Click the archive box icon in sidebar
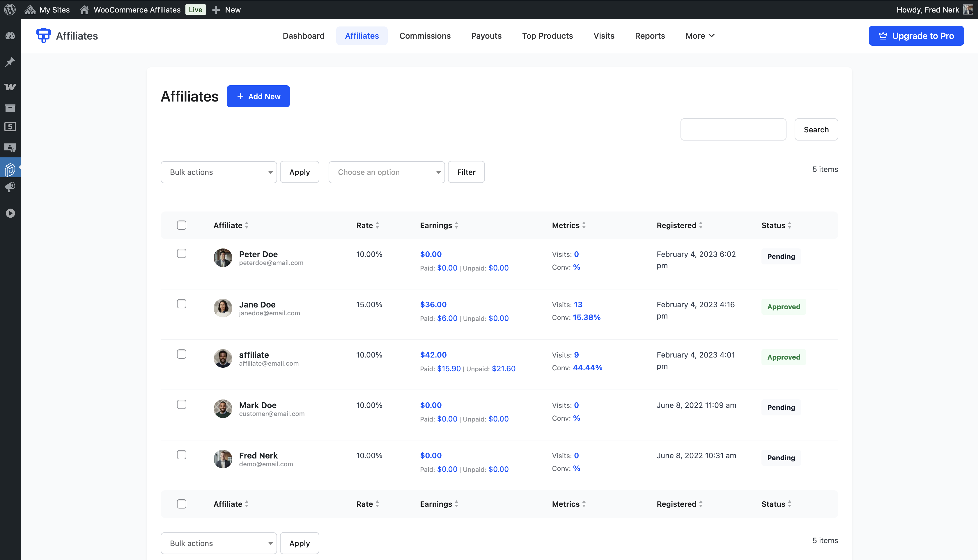The image size is (978, 560). [10, 108]
